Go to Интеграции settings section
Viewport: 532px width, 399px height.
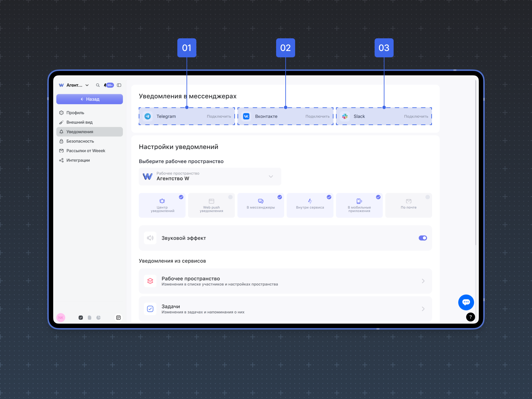coord(78,160)
